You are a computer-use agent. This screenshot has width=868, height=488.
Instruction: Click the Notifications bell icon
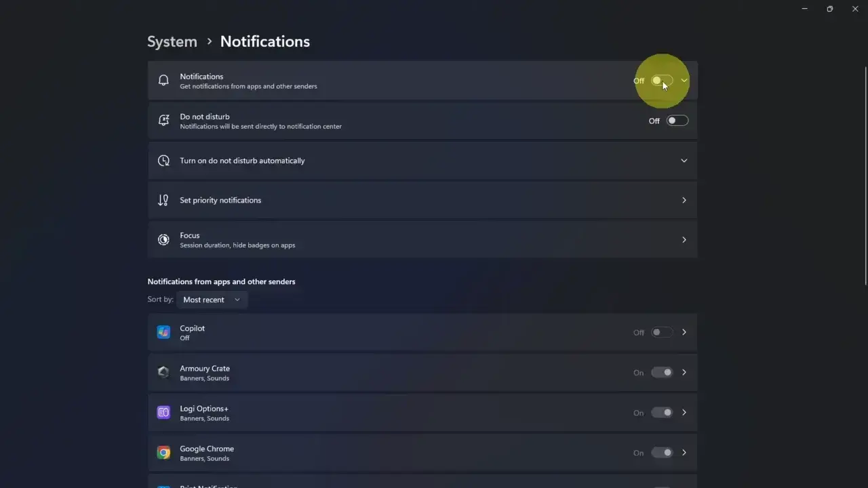click(163, 80)
